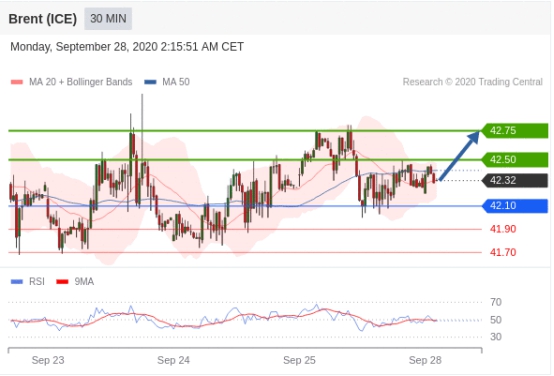554x376 pixels.
Task: Click the 30 MIN timeframe button
Action: (108, 18)
